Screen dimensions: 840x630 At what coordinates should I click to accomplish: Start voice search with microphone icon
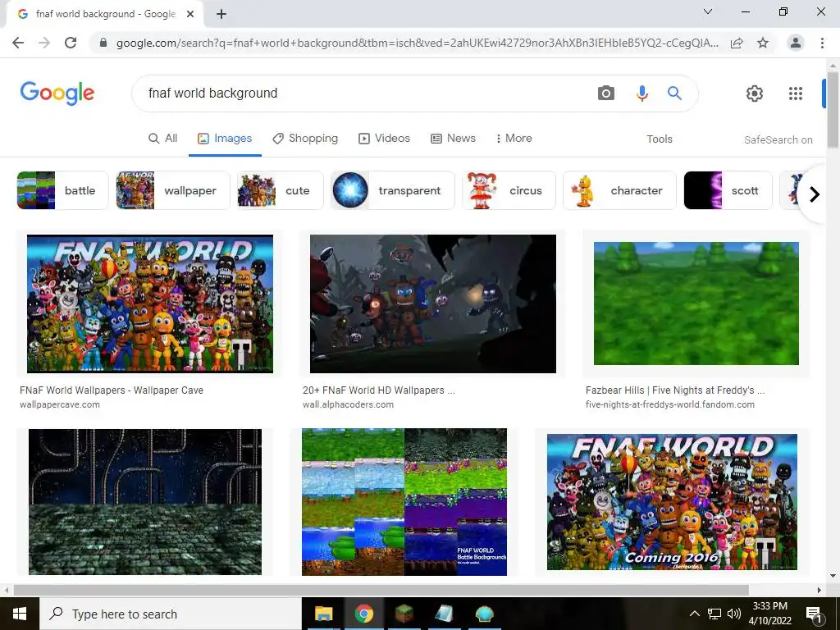click(641, 94)
